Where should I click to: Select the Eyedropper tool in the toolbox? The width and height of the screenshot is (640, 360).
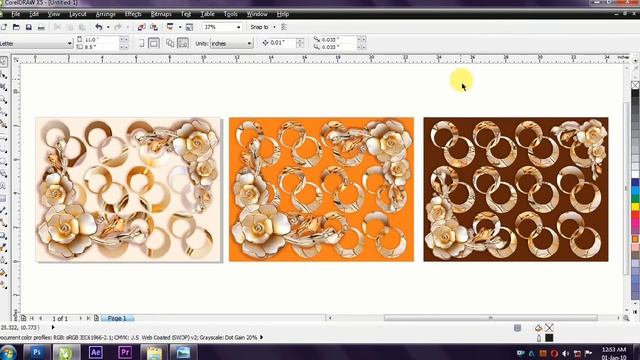3,248
